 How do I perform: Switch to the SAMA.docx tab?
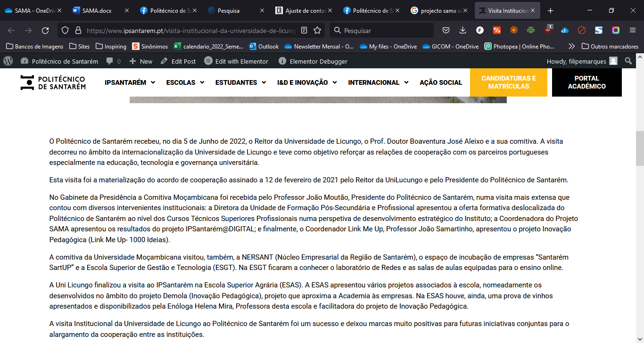click(x=97, y=10)
